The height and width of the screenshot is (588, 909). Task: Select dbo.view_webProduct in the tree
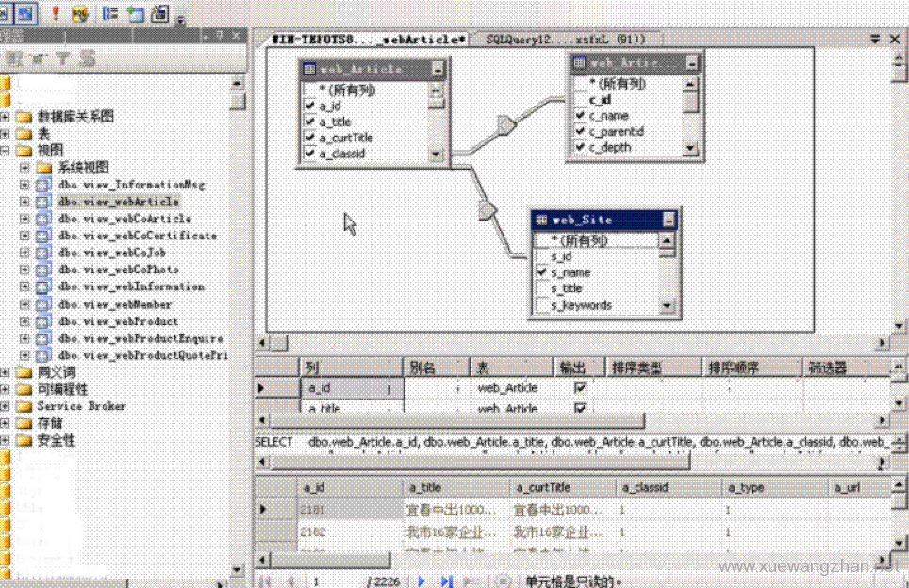point(118,321)
